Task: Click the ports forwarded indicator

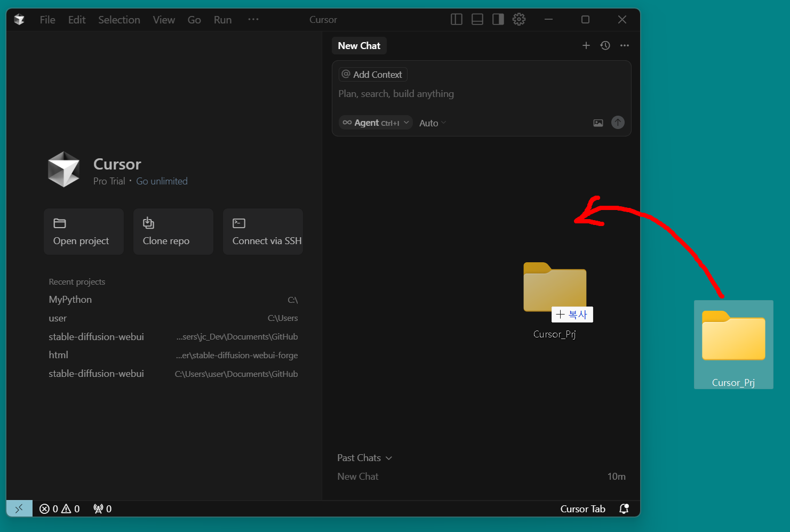Action: [102, 509]
